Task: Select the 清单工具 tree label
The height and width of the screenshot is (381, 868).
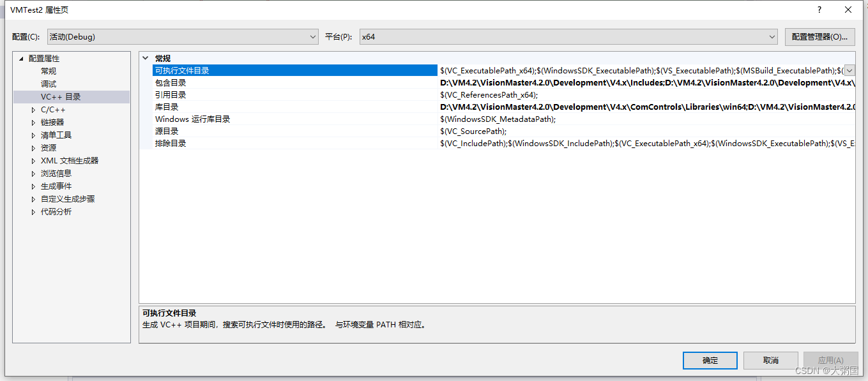Action: click(56, 135)
